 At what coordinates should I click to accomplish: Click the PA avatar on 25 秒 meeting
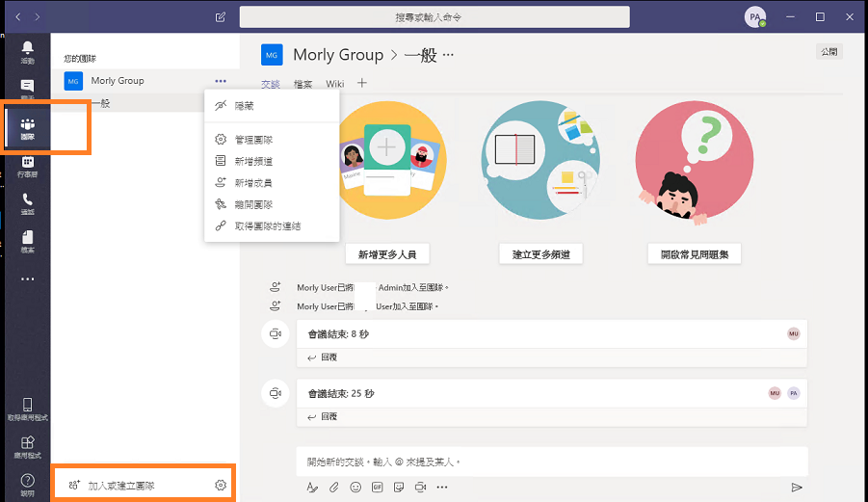[x=793, y=393]
